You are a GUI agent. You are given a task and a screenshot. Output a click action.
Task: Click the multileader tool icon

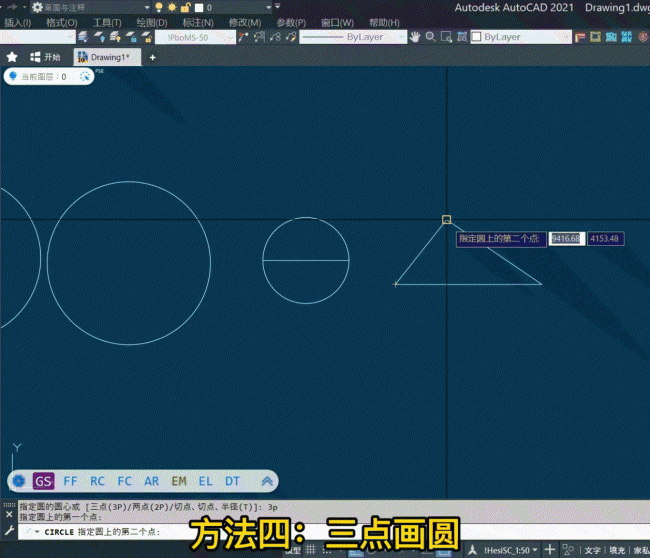click(x=243, y=37)
